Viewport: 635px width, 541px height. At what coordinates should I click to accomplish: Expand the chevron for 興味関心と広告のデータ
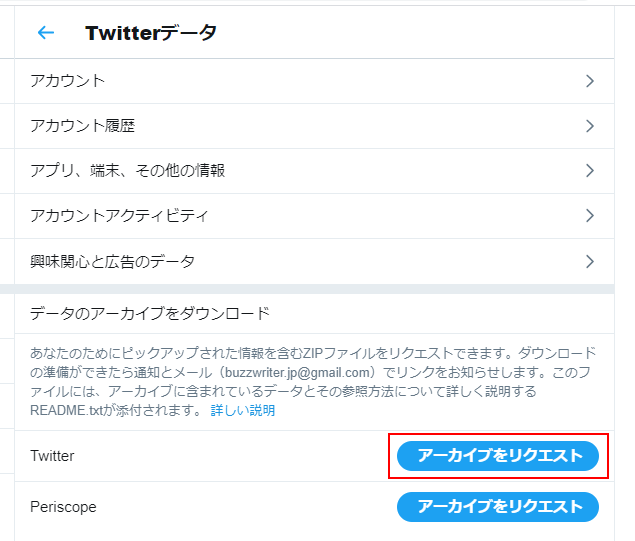pyautogui.click(x=590, y=262)
